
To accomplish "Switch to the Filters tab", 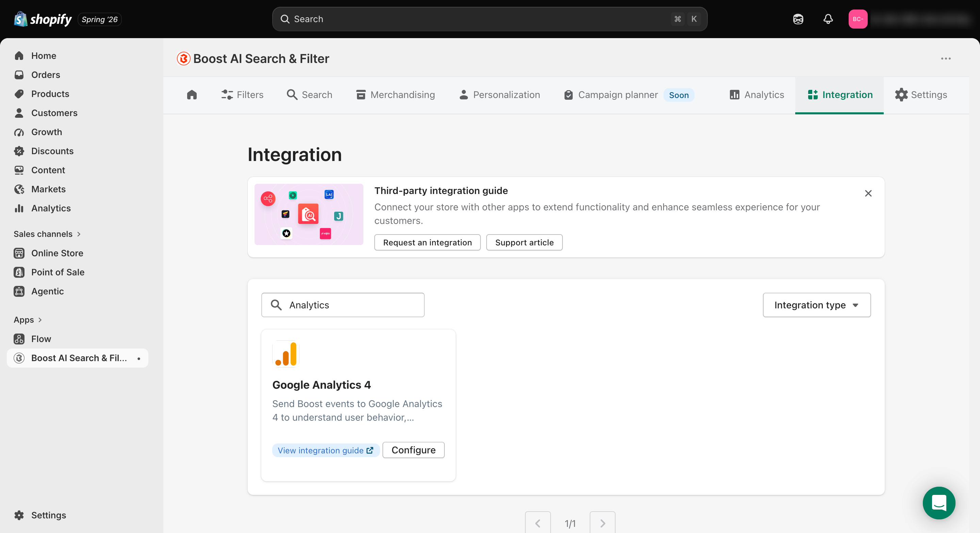I will click(242, 95).
